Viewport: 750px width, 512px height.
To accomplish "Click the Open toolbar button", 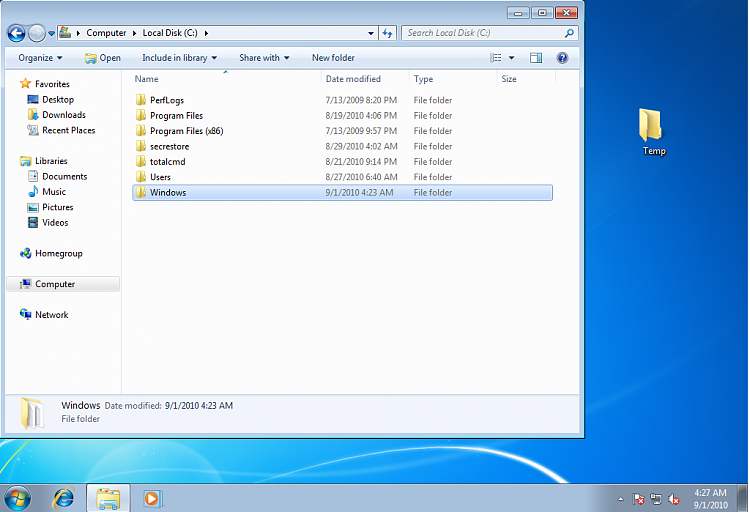I will pos(103,58).
